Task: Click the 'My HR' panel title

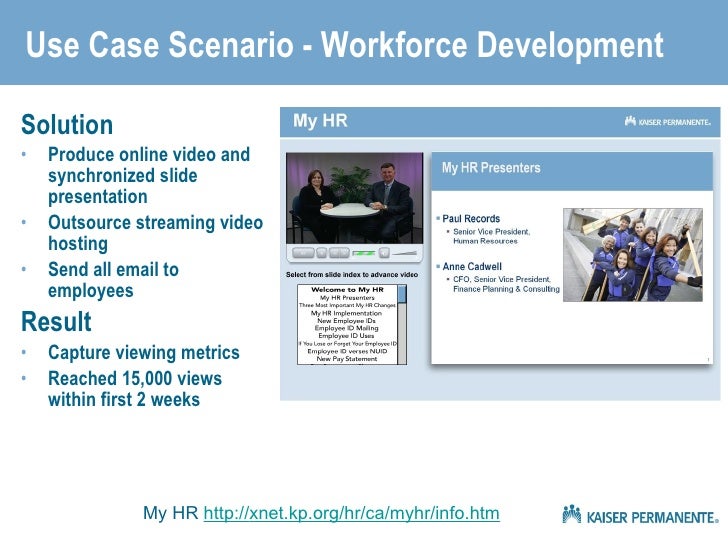Action: click(320, 121)
